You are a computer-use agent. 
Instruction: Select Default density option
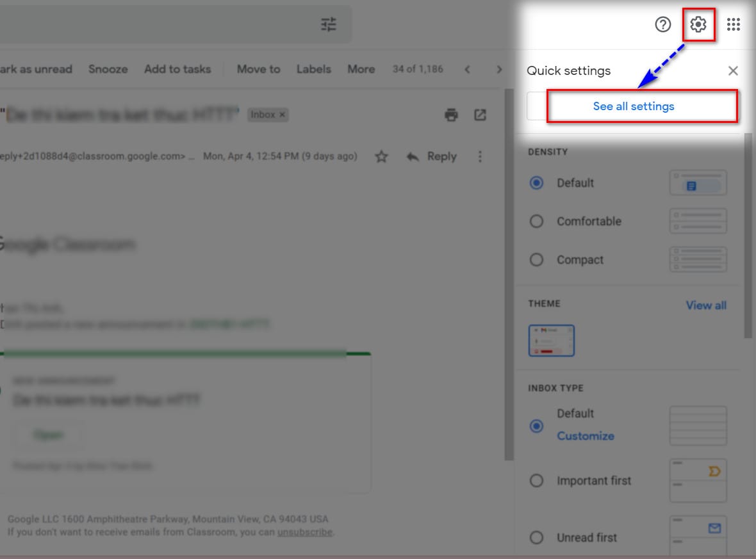coord(536,183)
